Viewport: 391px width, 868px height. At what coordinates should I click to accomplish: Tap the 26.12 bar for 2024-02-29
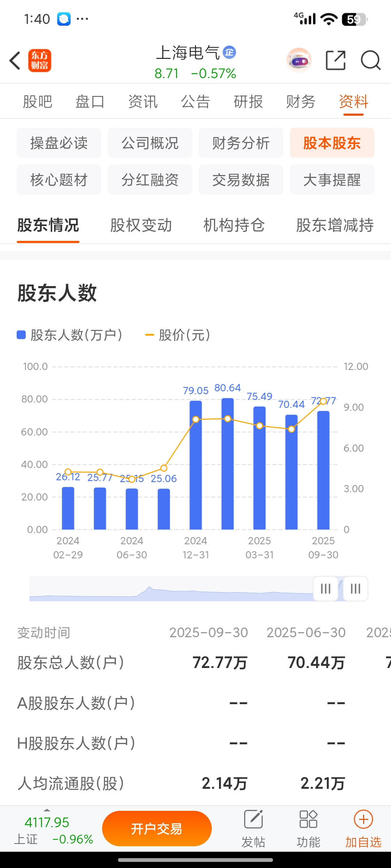point(68,508)
